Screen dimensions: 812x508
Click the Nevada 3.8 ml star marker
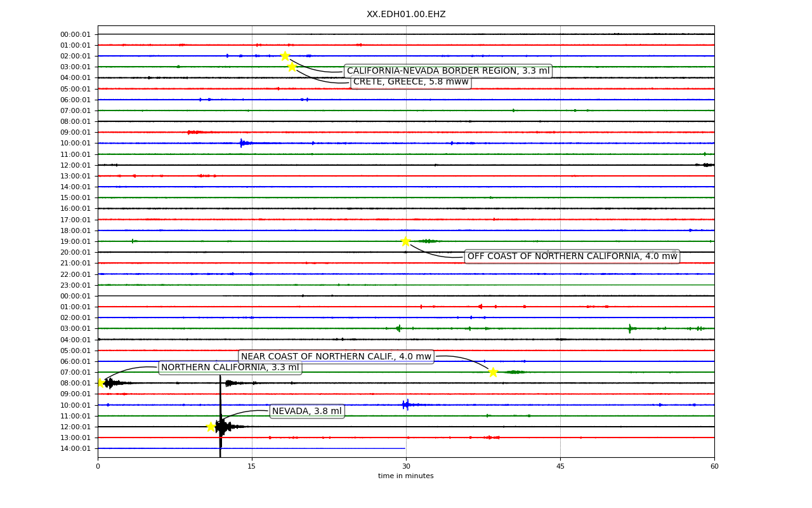pos(211,427)
